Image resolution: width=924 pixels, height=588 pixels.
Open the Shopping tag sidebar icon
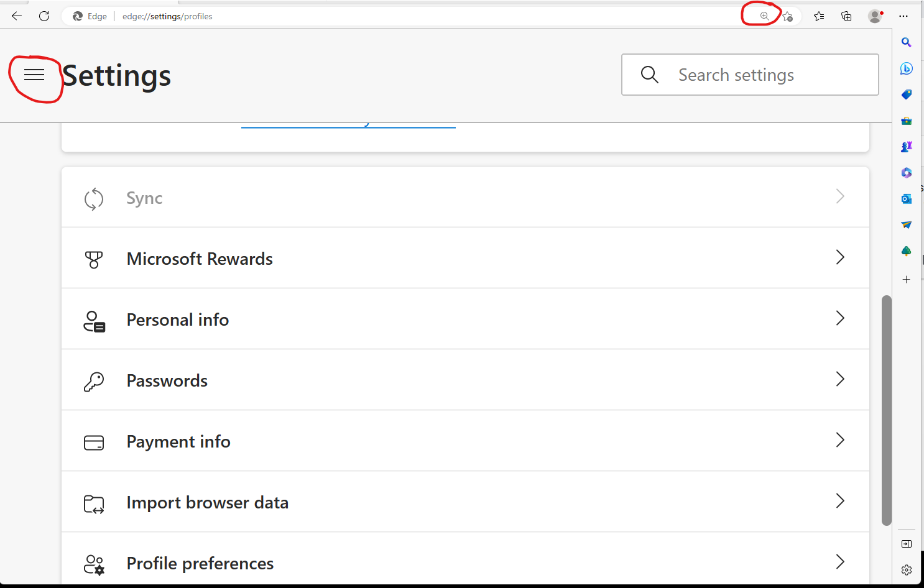pyautogui.click(x=907, y=94)
